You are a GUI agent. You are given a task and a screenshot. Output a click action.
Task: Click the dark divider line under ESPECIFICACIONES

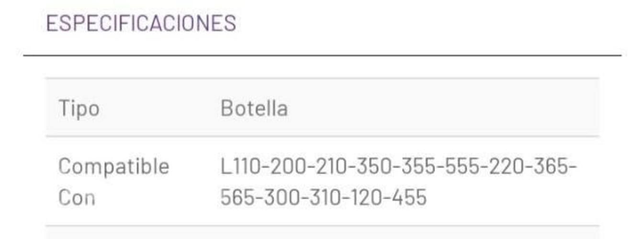(322, 55)
